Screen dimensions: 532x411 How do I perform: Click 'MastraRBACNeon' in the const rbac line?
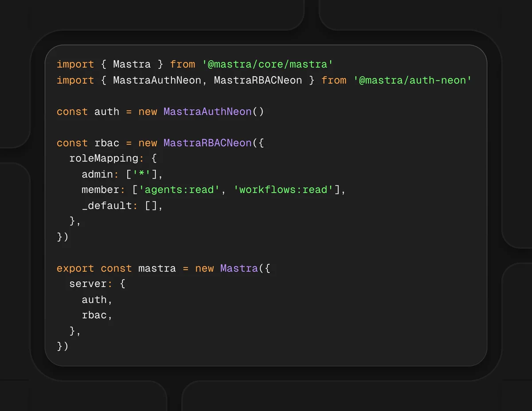(x=207, y=143)
